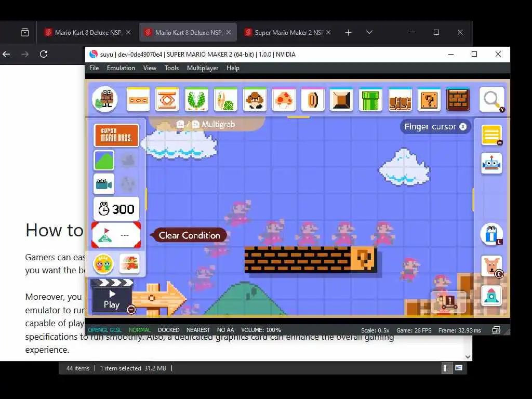The image size is (532, 399).
Task: Open the camera autoscroll settings icon
Action: point(104,184)
